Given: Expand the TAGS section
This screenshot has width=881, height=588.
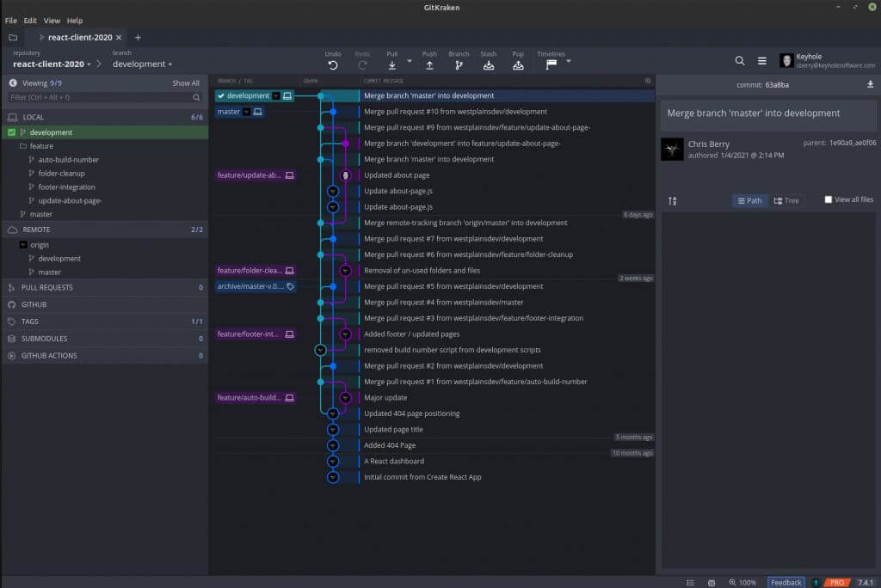Looking at the screenshot, I should pyautogui.click(x=104, y=322).
